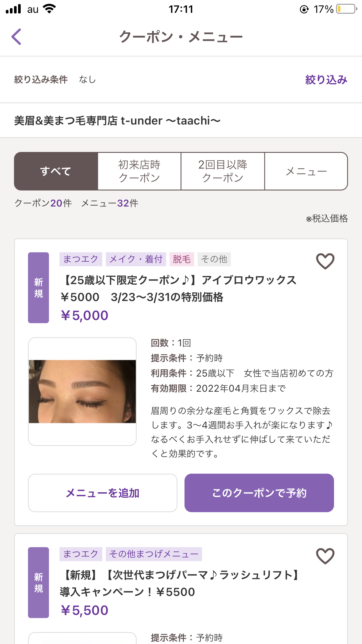Tap the メイク・着付 category tag
362x644 pixels.
pos(136,259)
